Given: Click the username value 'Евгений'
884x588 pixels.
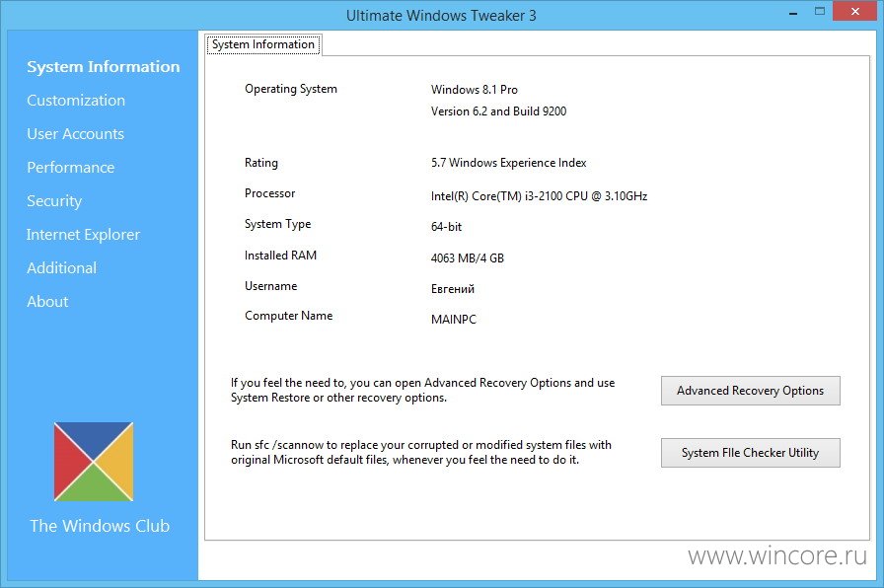Looking at the screenshot, I should click(x=453, y=289).
